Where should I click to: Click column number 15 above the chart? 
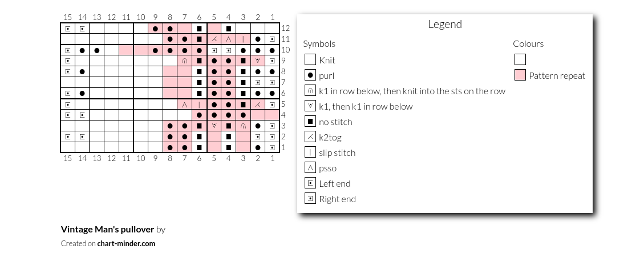(x=68, y=17)
